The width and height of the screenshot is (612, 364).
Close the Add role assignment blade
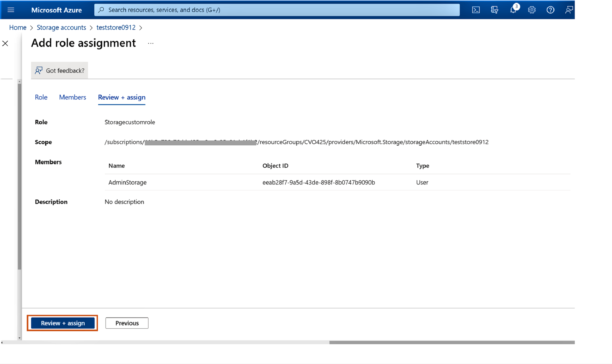pos(5,43)
